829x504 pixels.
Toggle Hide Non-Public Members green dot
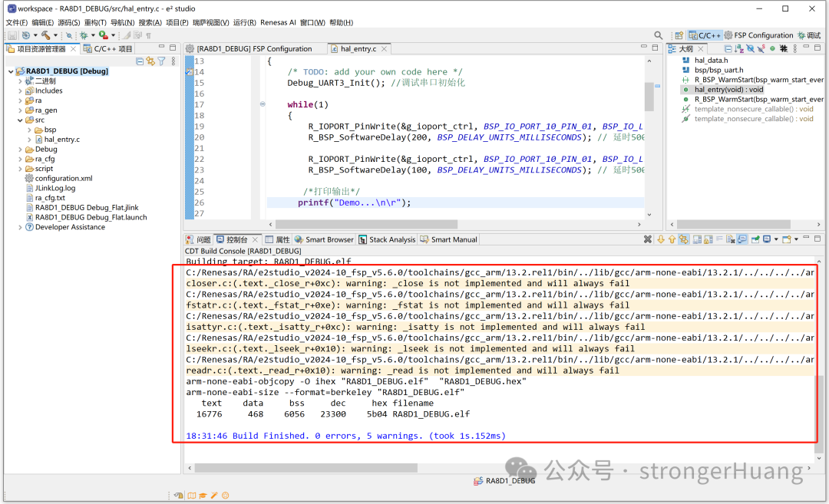point(772,48)
